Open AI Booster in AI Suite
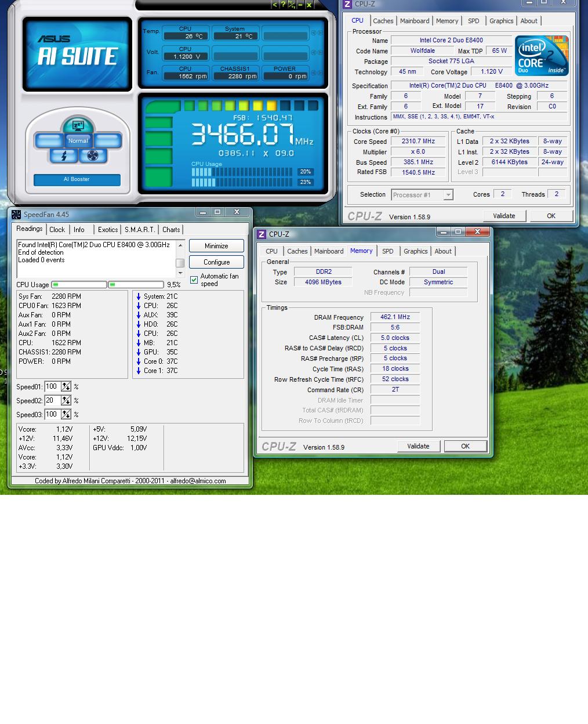Viewport: 588px width, 724px height. [77, 179]
